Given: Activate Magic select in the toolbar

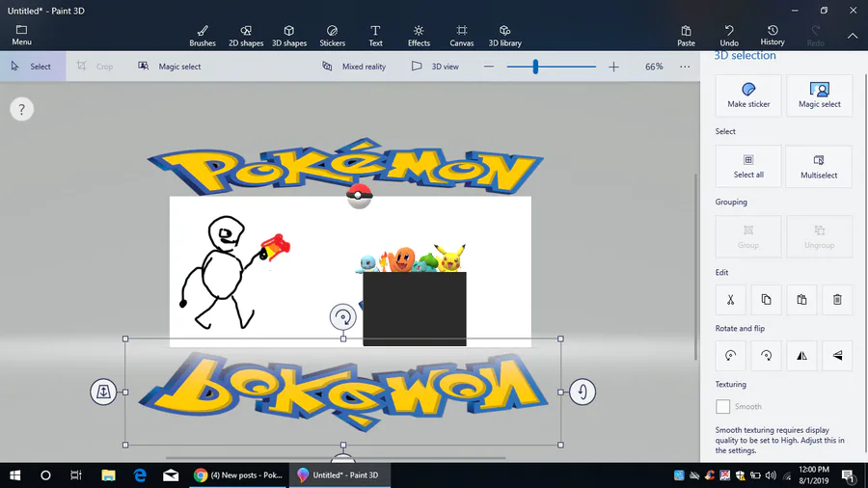Looking at the screenshot, I should click(170, 67).
